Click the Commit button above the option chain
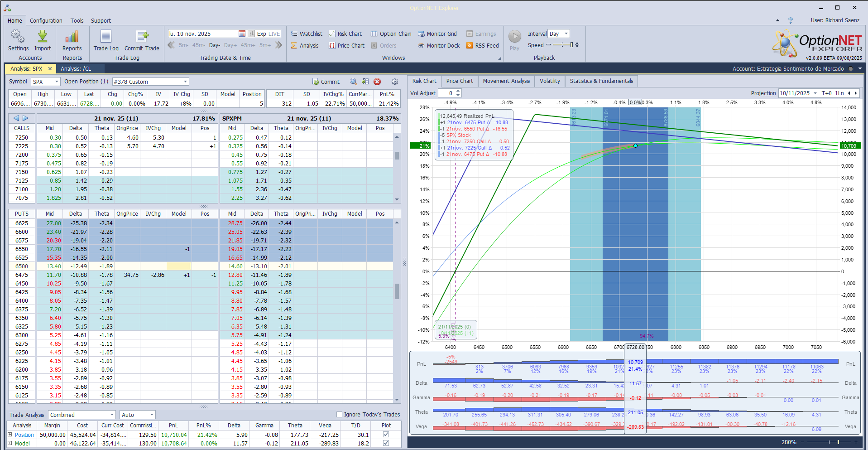This screenshot has width=868, height=450. click(326, 82)
